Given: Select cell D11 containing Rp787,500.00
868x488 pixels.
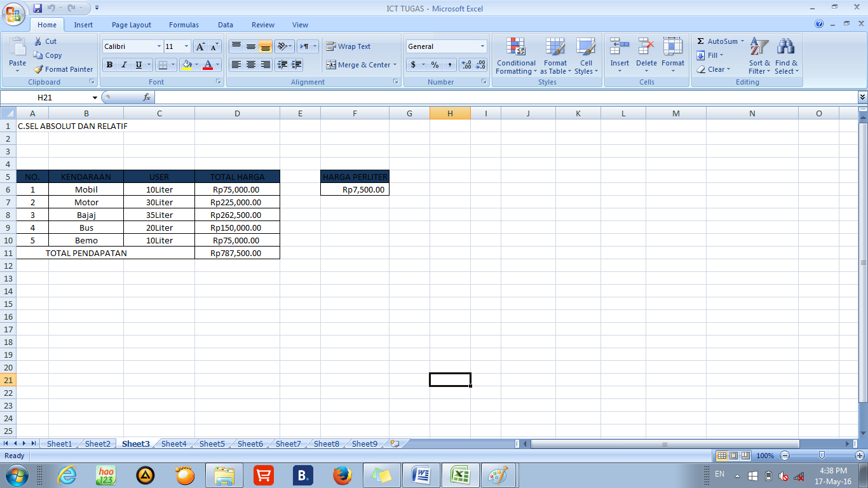Looking at the screenshot, I should pyautogui.click(x=237, y=252).
